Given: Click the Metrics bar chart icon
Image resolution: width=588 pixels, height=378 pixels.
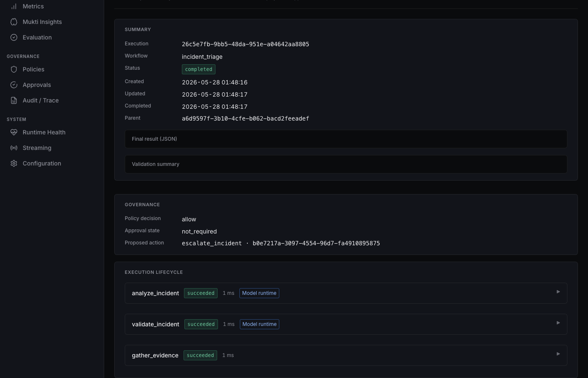Looking at the screenshot, I should tap(14, 6).
